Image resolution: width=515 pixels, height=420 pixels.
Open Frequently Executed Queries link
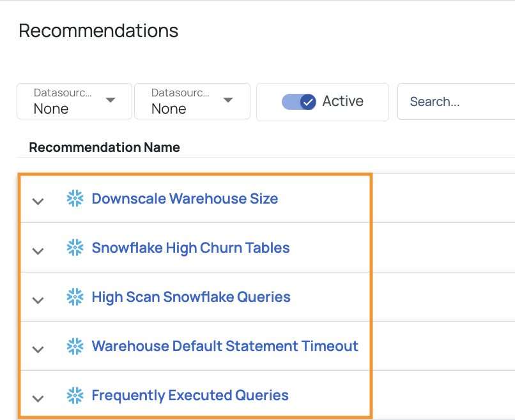tap(190, 395)
